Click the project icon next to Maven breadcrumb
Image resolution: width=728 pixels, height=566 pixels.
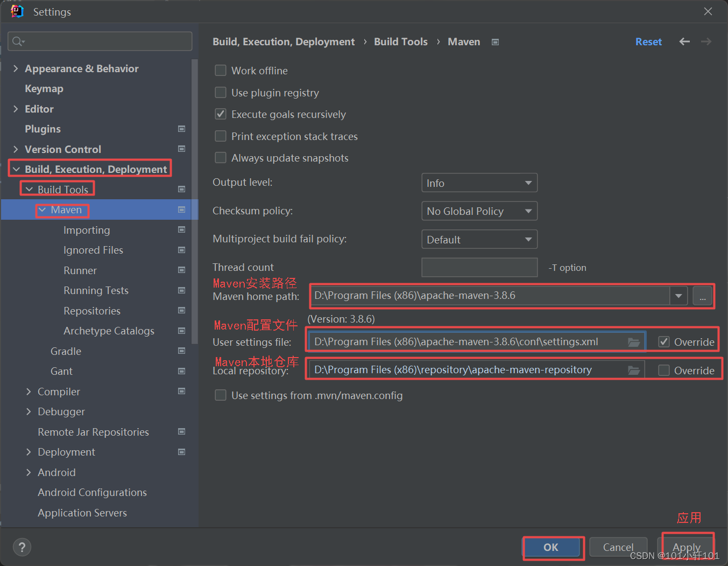(496, 42)
